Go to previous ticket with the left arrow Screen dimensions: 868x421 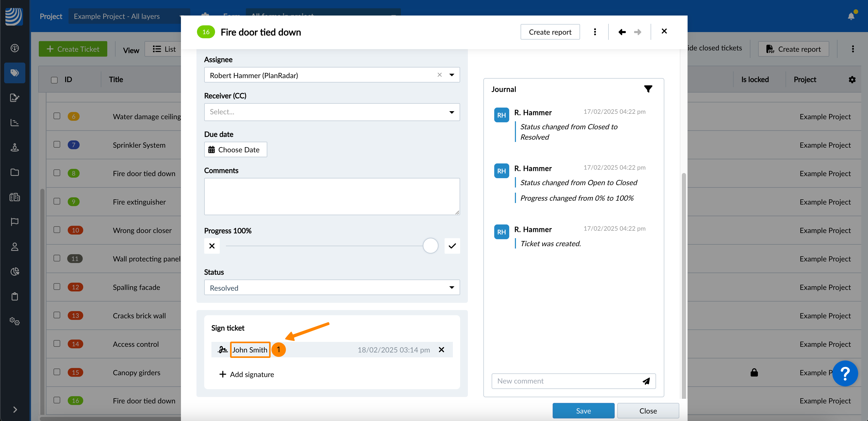[622, 32]
